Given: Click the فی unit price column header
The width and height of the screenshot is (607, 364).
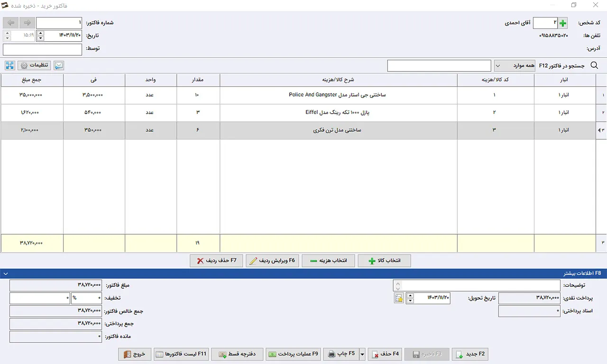Looking at the screenshot, I should (x=94, y=80).
